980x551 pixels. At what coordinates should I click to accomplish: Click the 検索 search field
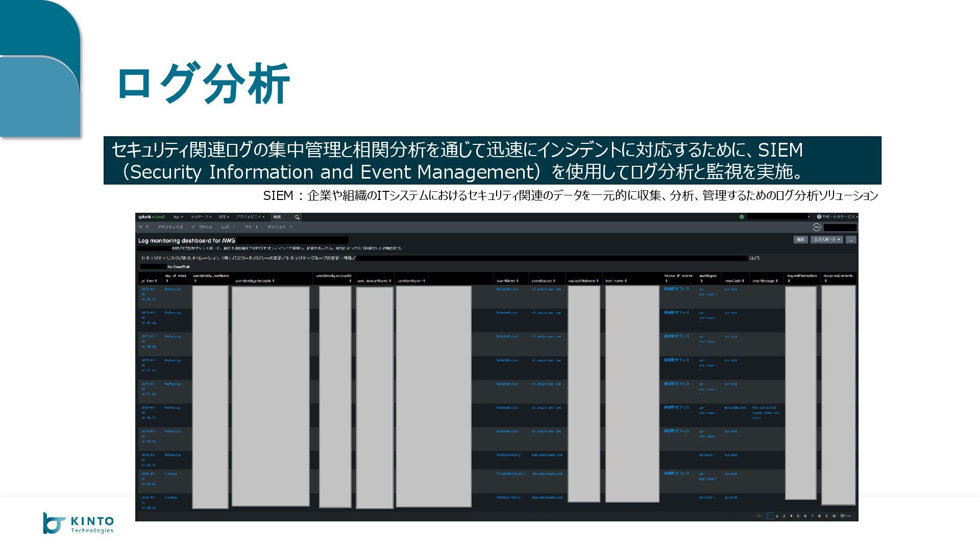click(x=282, y=217)
